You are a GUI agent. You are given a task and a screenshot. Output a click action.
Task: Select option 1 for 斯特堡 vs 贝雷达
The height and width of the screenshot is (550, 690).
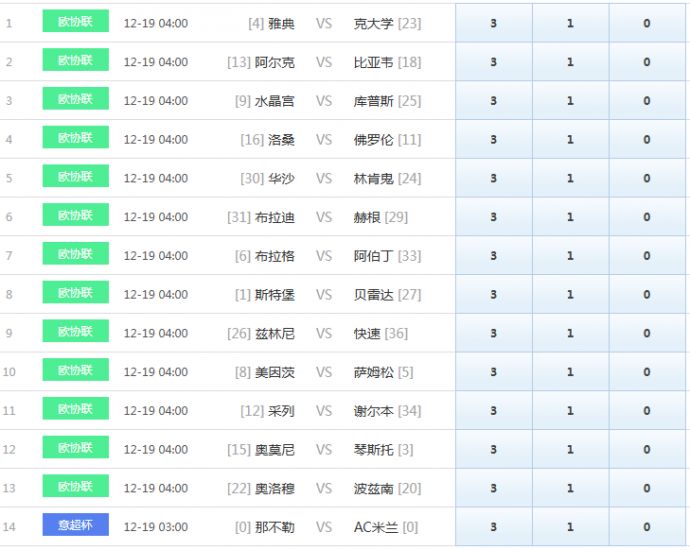pos(570,295)
